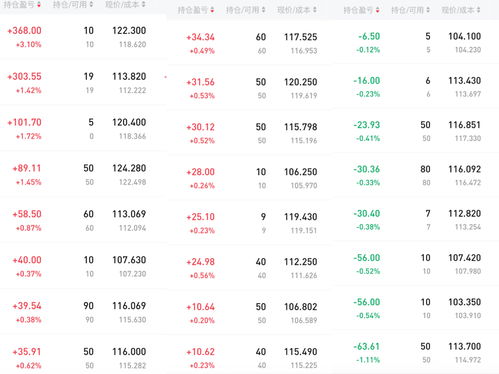Sort leftmost table by 持仓盈亏 arrow icon
The image size is (499, 374).
click(39, 4)
